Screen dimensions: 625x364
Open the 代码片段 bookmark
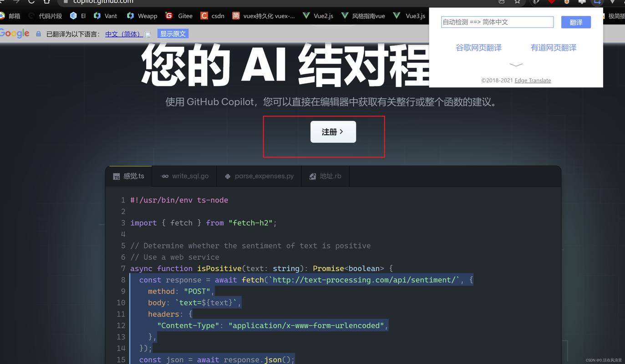tap(45, 16)
